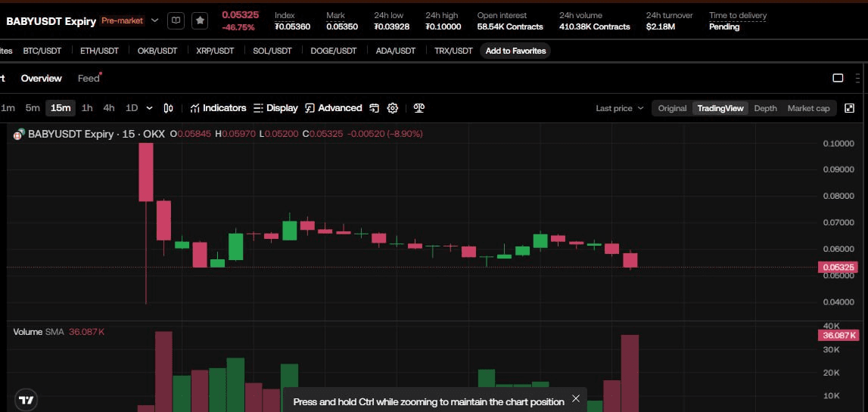Screen dimensions: 868x412
Task: Select the 15m timeframe
Action: click(61, 108)
